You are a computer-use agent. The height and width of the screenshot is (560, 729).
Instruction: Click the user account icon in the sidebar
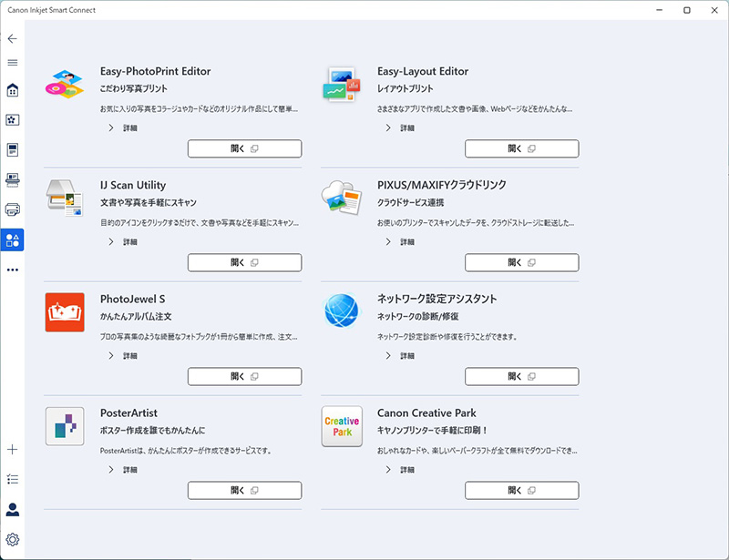13,509
